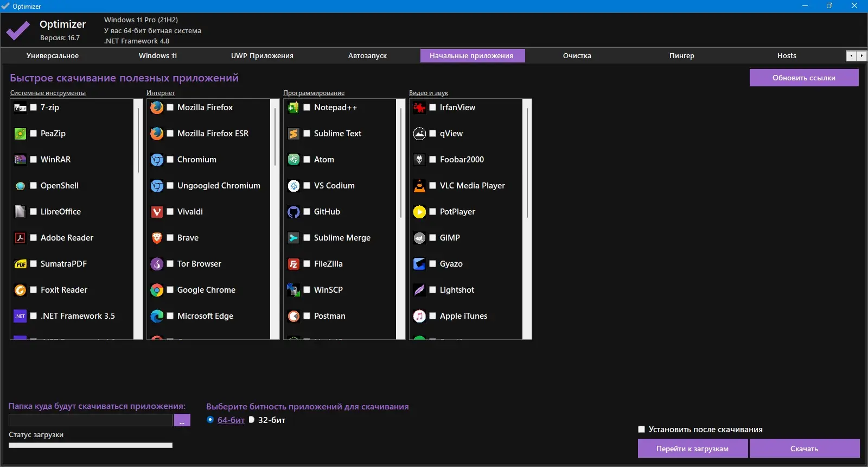Click the LibreOffice document icon

point(20,212)
